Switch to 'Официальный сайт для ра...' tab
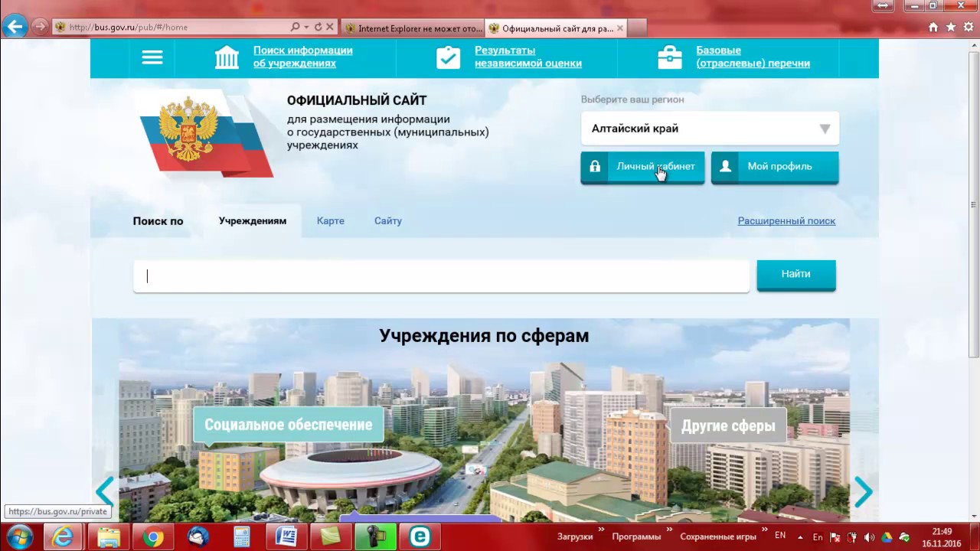This screenshot has width=980, height=551. coord(557,28)
